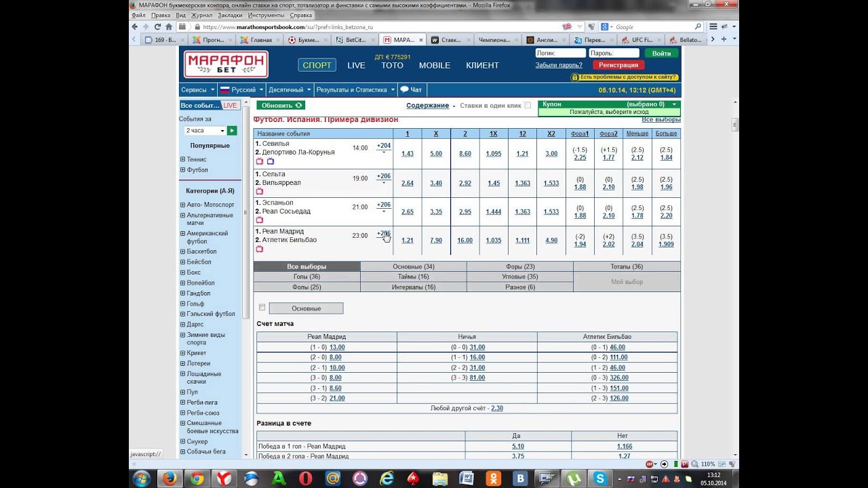This screenshot has height=488, width=868.
Task: Click the red Регистрация button
Action: click(x=618, y=65)
